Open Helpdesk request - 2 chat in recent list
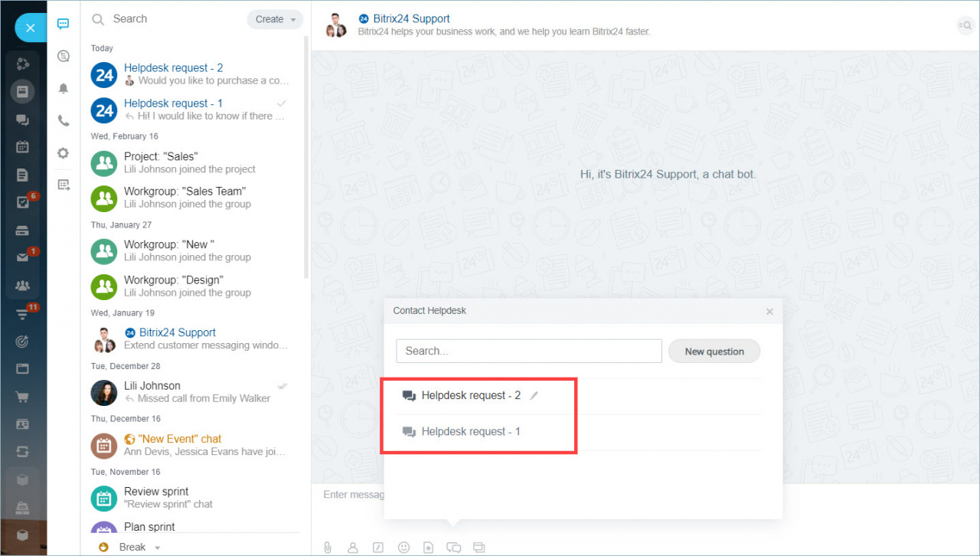Image resolution: width=980 pixels, height=556 pixels. [193, 74]
